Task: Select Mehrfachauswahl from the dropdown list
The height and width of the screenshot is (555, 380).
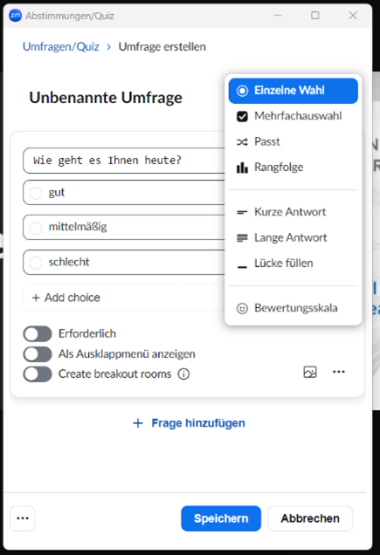Action: click(293, 116)
